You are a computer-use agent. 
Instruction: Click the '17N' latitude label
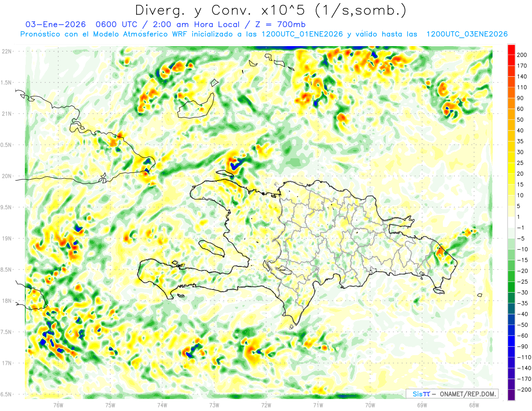[x=7, y=363]
